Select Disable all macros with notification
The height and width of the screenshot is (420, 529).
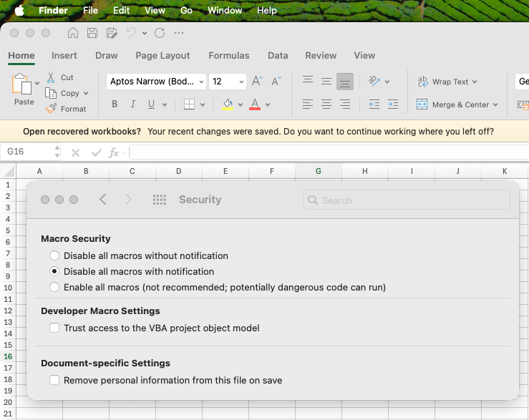pos(54,271)
